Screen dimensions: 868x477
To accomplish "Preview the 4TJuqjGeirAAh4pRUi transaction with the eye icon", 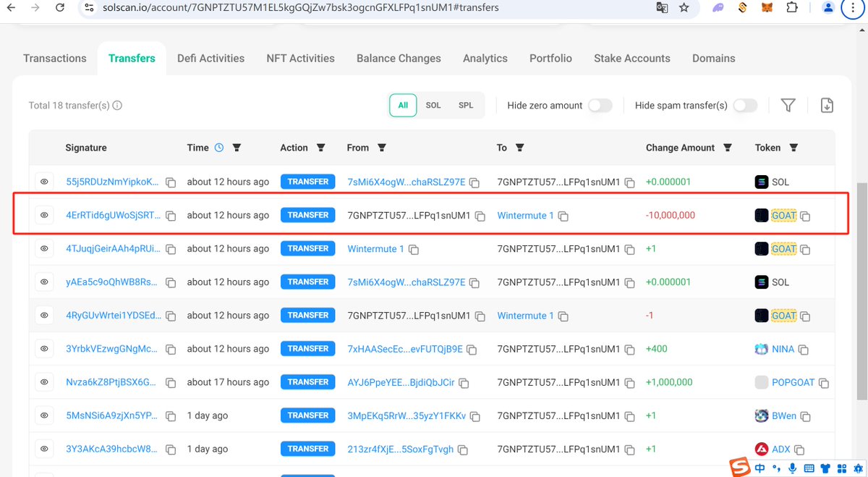I will (x=44, y=248).
